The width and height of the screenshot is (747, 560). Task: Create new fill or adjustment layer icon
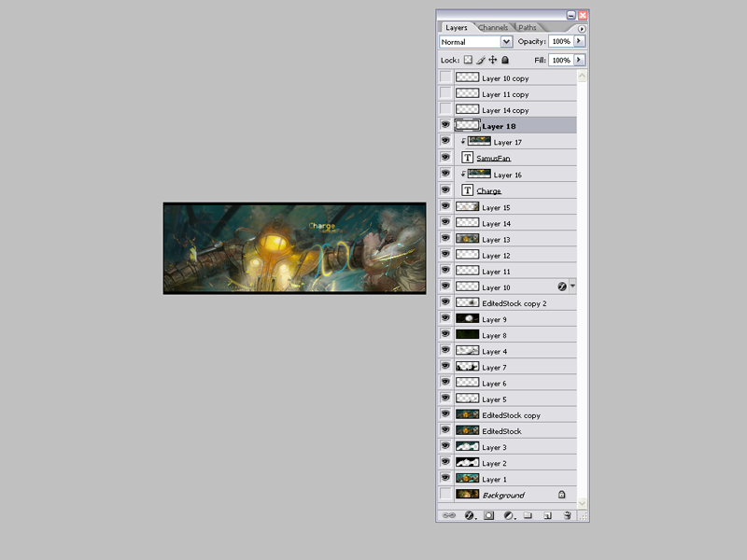pyautogui.click(x=509, y=515)
